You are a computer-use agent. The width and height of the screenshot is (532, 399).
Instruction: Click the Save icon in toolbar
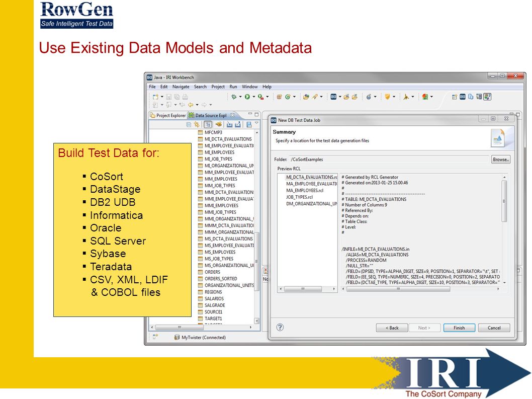tap(168, 97)
